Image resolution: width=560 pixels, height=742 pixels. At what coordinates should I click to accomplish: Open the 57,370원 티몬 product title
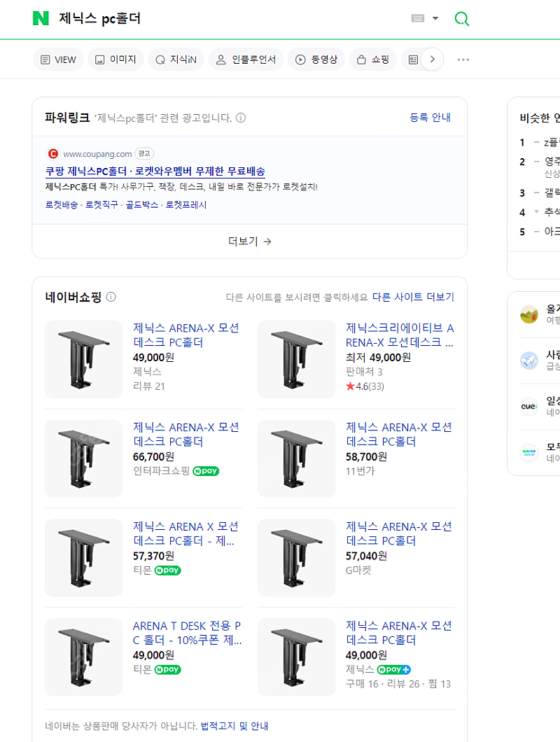pyautogui.click(x=185, y=534)
